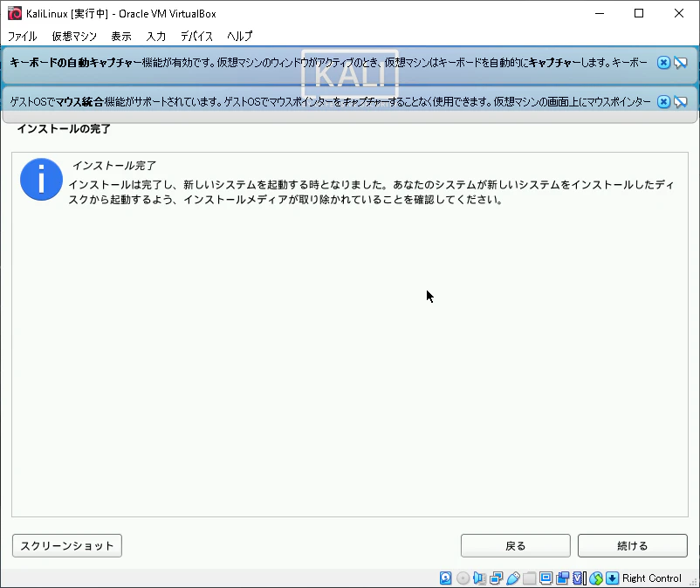
Task: Open the デバイス menu
Action: coord(196,36)
